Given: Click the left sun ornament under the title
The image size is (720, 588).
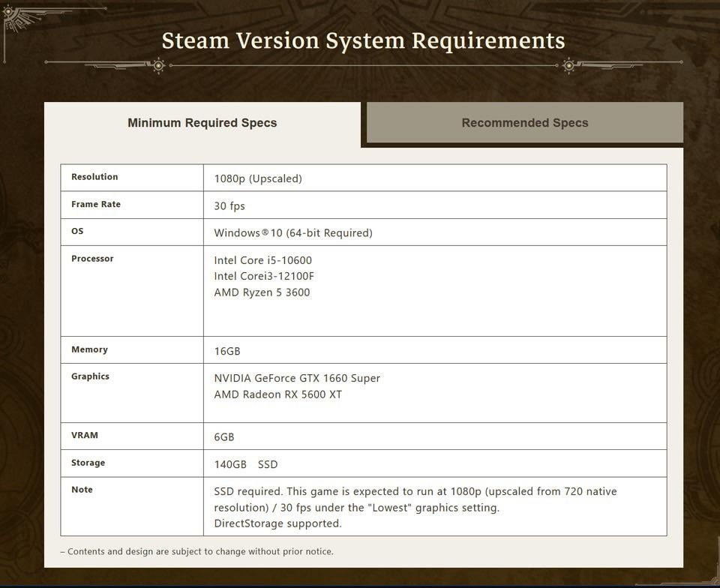Looking at the screenshot, I should (x=158, y=66).
